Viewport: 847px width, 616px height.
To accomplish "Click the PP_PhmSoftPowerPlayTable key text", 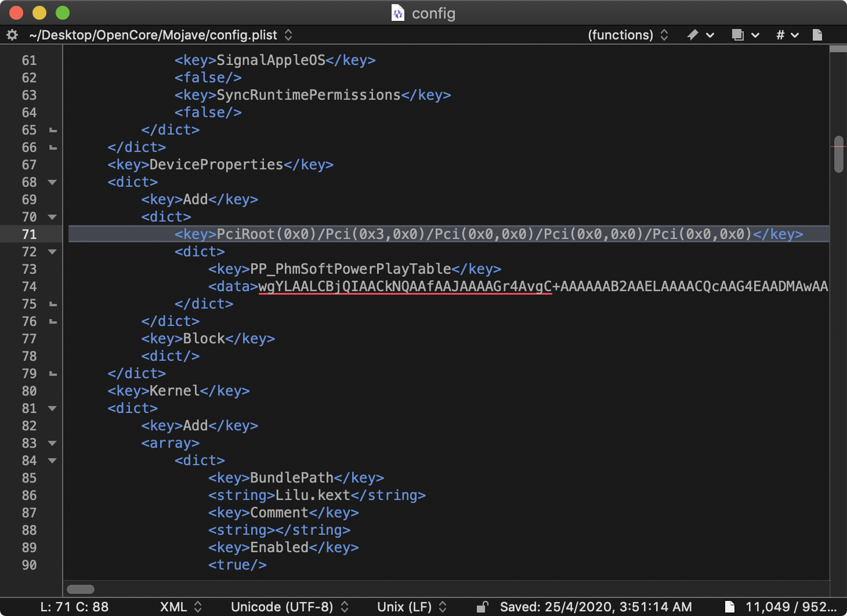I will pos(350,269).
